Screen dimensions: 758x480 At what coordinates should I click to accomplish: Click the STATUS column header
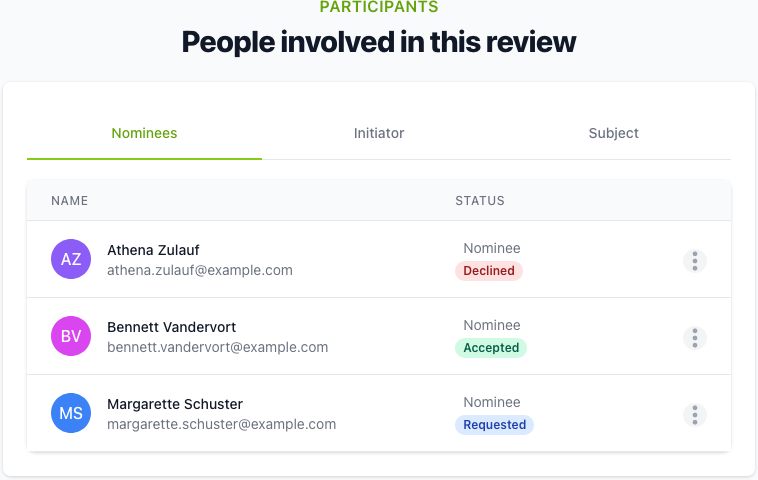(480, 201)
